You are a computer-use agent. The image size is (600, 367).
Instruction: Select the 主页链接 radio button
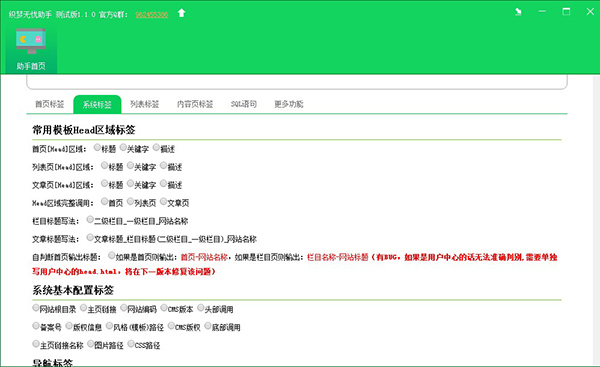pos(83,308)
